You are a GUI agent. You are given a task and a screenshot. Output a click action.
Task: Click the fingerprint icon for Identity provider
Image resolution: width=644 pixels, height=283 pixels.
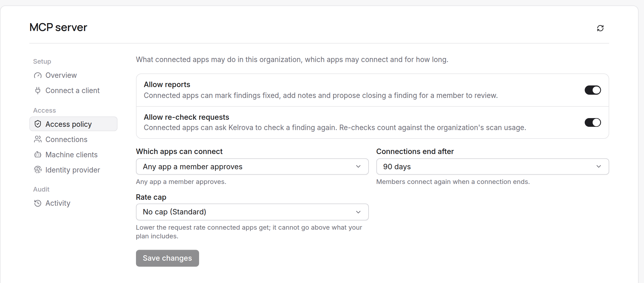click(38, 170)
